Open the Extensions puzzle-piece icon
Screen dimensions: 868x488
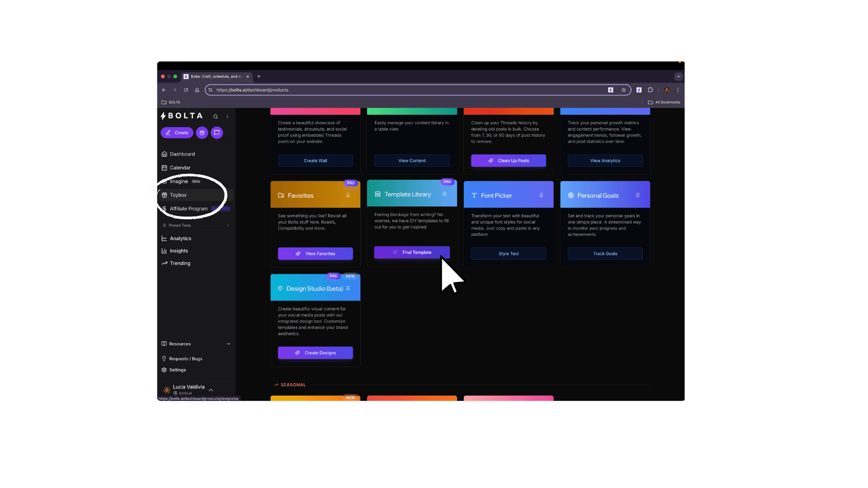(650, 90)
